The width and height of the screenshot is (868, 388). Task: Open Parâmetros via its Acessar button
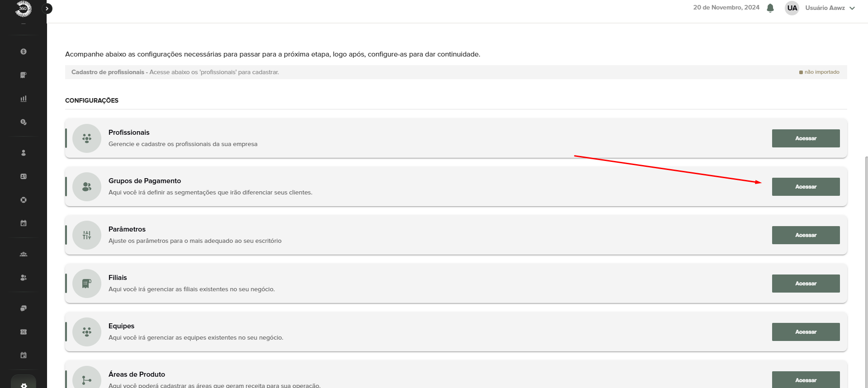tap(806, 235)
